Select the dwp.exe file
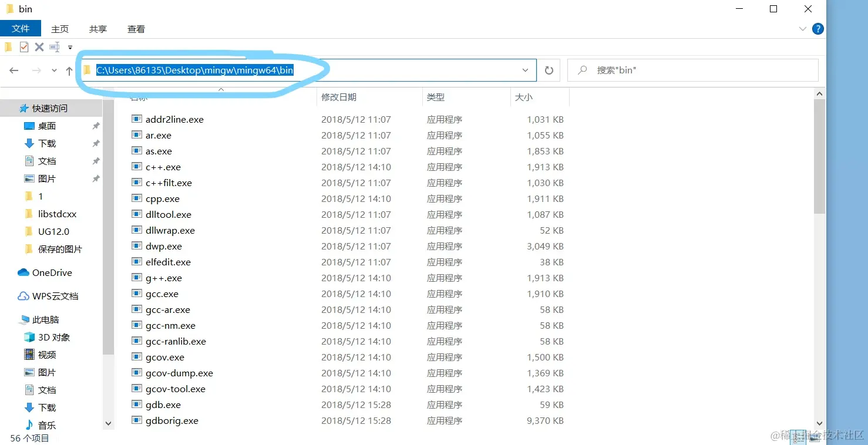Screen dimensions: 868x445 (x=164, y=246)
